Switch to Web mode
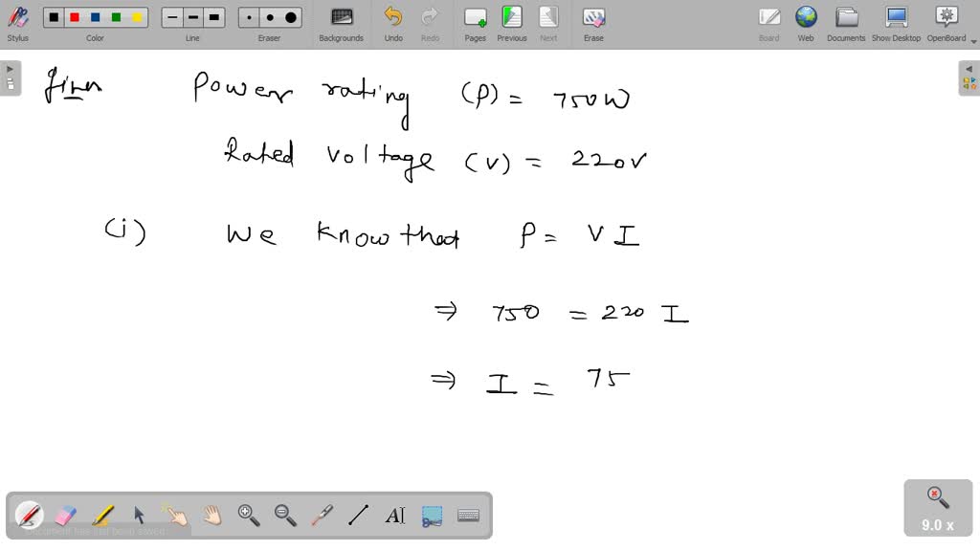980x551 pixels. pyautogui.click(x=806, y=21)
